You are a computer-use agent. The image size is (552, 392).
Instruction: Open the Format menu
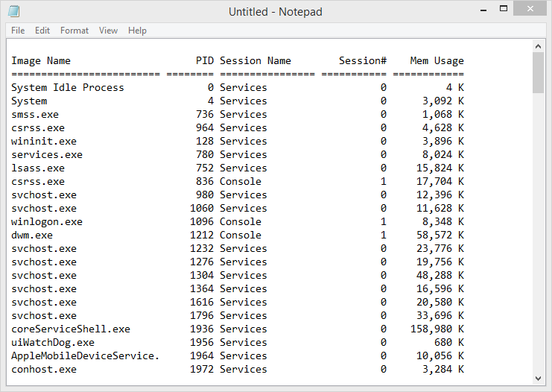point(74,31)
